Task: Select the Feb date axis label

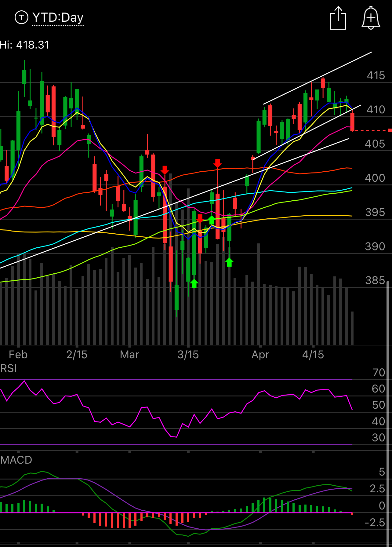Action: [x=18, y=355]
